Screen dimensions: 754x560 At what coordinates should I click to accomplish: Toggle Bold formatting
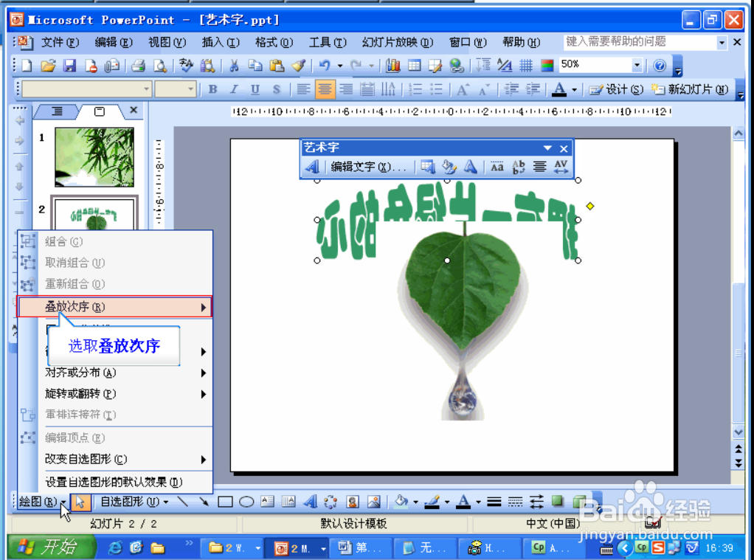213,89
